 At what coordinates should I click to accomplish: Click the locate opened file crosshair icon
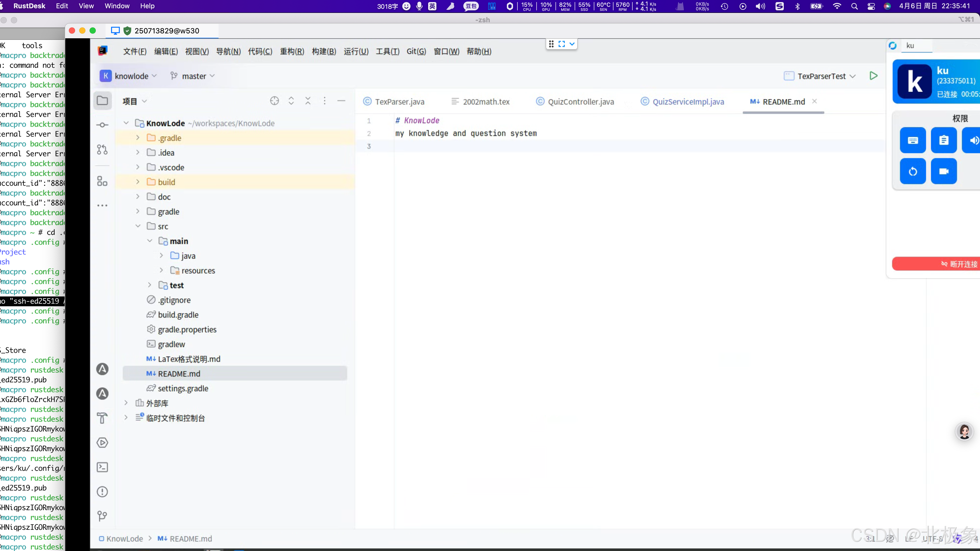(x=274, y=101)
